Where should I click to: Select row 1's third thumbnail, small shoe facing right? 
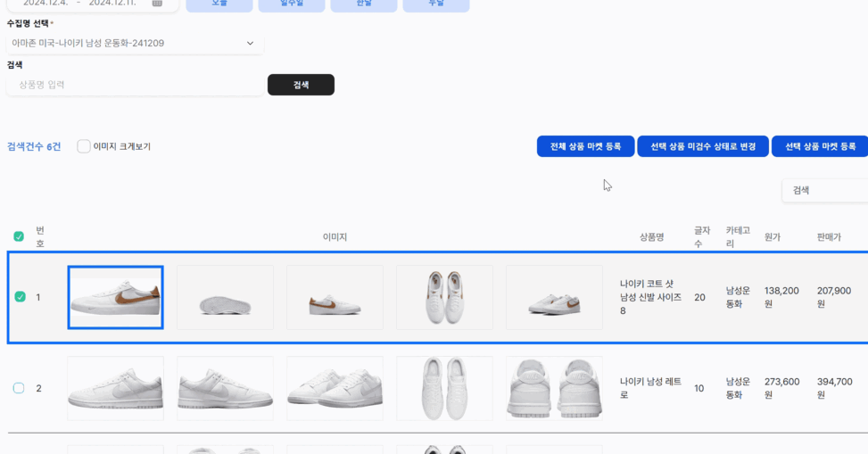335,297
